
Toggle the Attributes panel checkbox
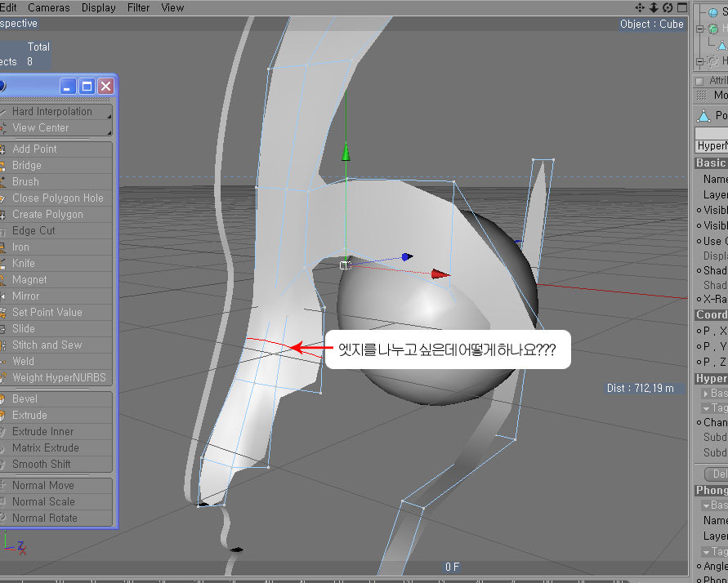[x=699, y=81]
